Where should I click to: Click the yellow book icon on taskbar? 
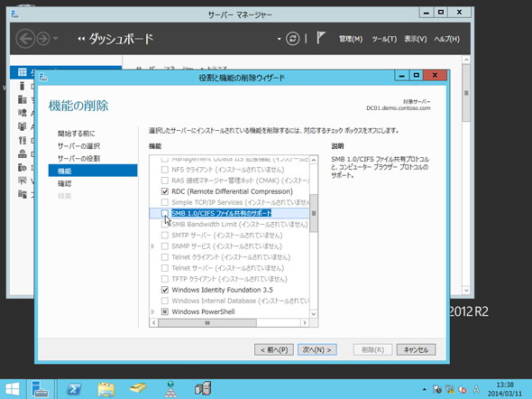(x=138, y=388)
